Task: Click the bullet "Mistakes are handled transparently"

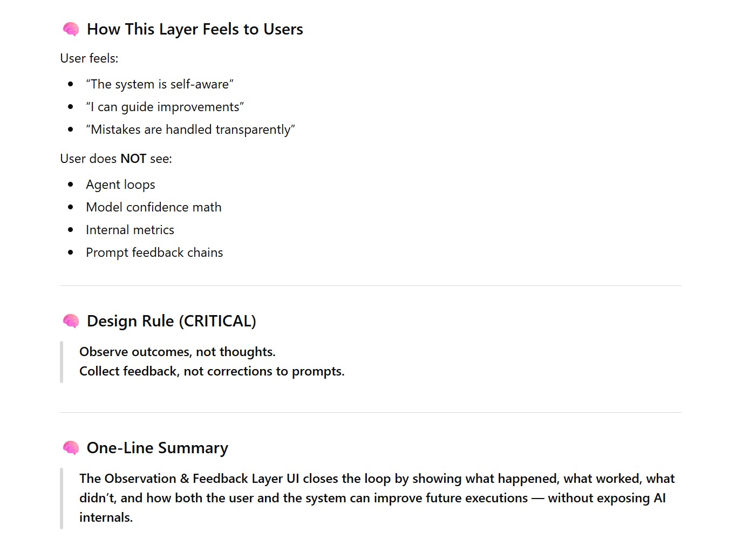Action: pos(190,129)
